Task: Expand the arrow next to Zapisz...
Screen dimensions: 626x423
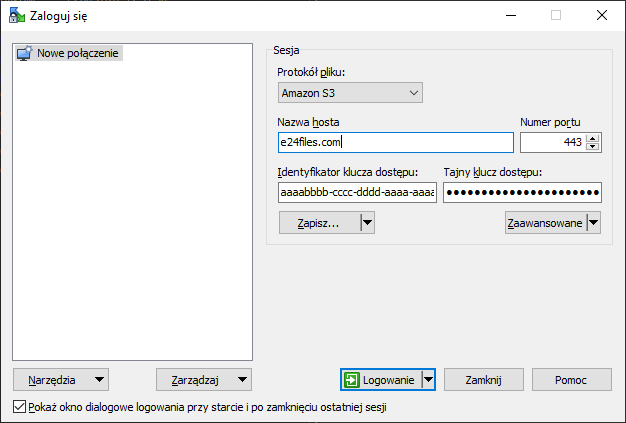Action: [x=367, y=223]
